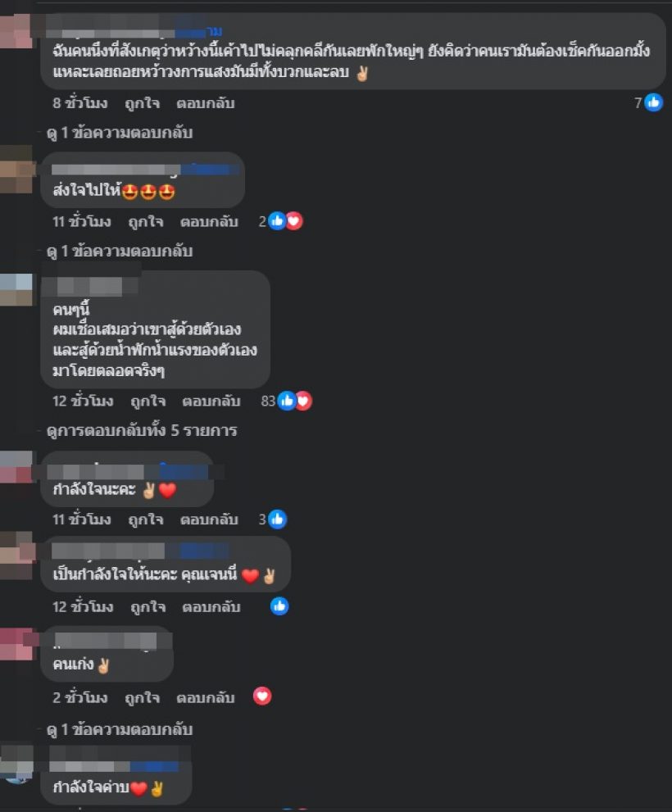Screen dimensions: 672x812
Task: Click the reactions on the 'ส่งใจไปให้' comment
Action: point(281,221)
